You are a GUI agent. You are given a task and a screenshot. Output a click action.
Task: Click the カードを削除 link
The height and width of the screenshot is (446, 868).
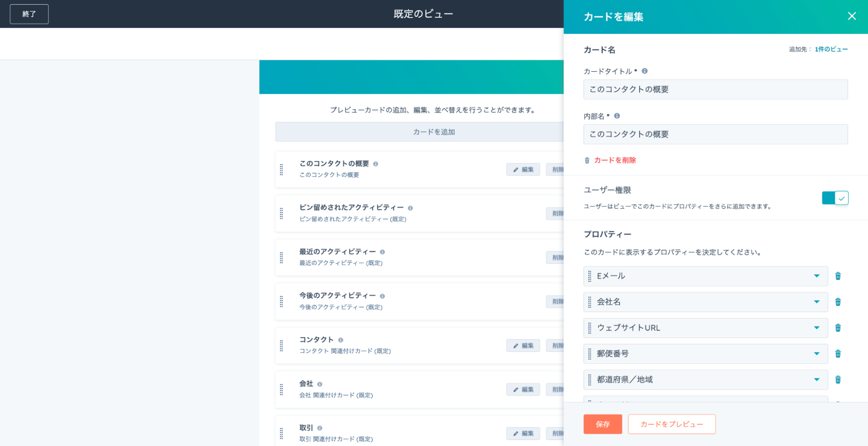pyautogui.click(x=614, y=161)
